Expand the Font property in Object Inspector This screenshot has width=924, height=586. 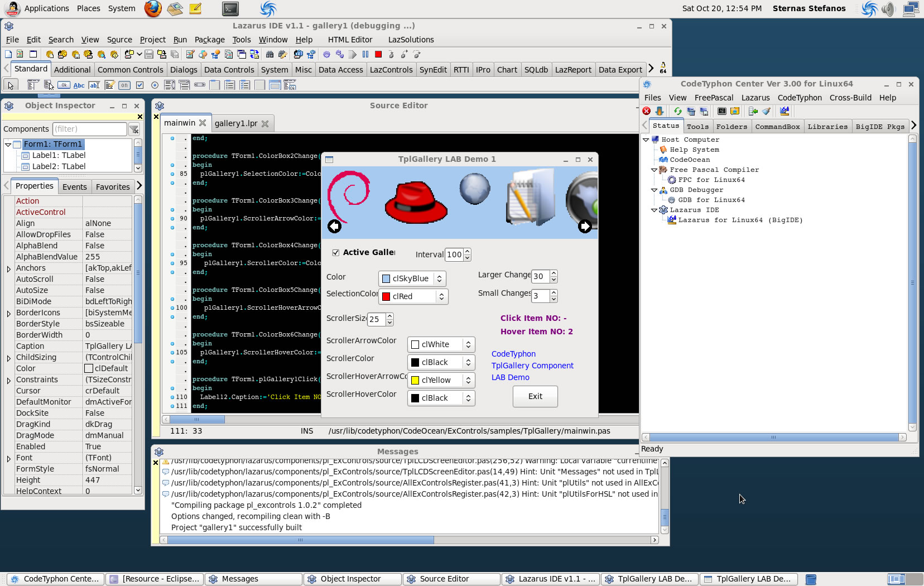coord(9,458)
